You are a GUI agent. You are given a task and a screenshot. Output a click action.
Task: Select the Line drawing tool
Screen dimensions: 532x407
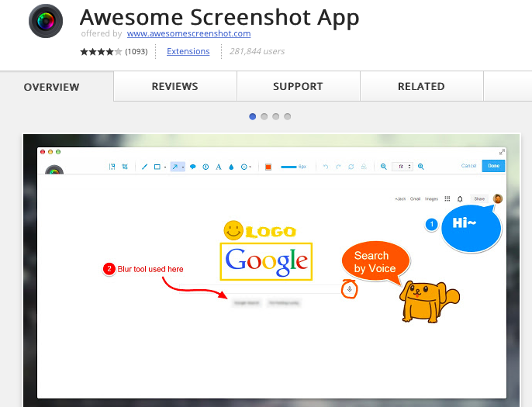click(x=144, y=167)
